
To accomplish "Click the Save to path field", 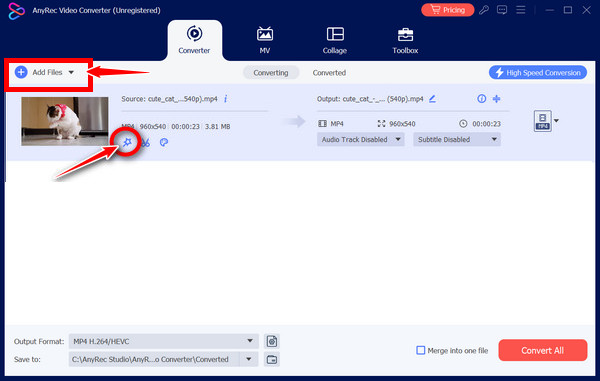I will point(154,359).
